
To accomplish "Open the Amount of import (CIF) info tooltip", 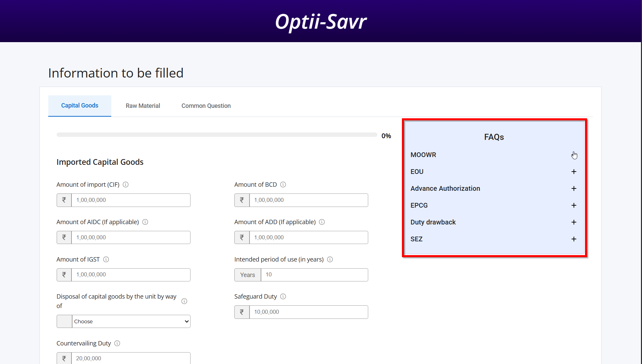I will coord(125,185).
